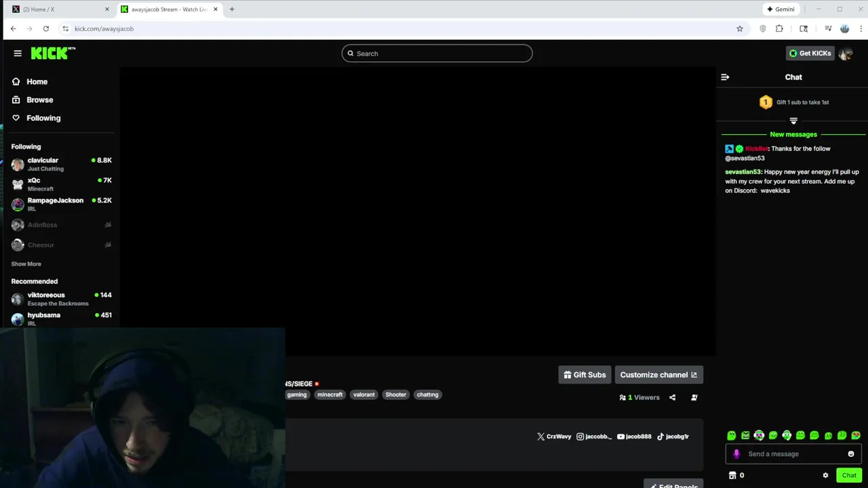Screen dimensions: 868x488
Task: Click the gaming tag
Action: (296, 394)
